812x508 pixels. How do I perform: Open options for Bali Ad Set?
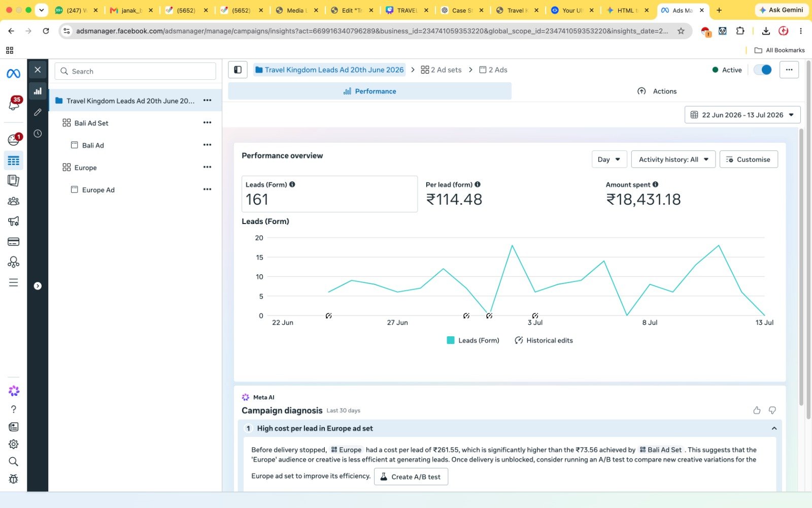coord(207,122)
